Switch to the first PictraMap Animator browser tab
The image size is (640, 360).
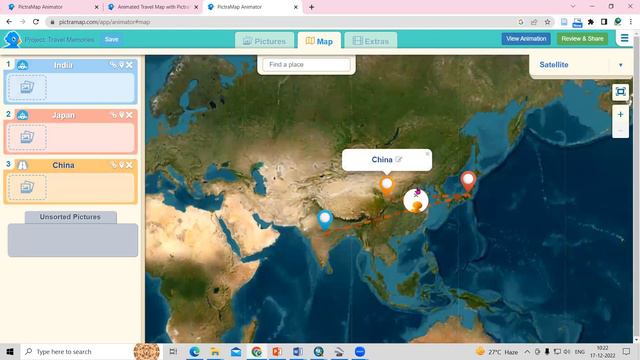pos(53,7)
